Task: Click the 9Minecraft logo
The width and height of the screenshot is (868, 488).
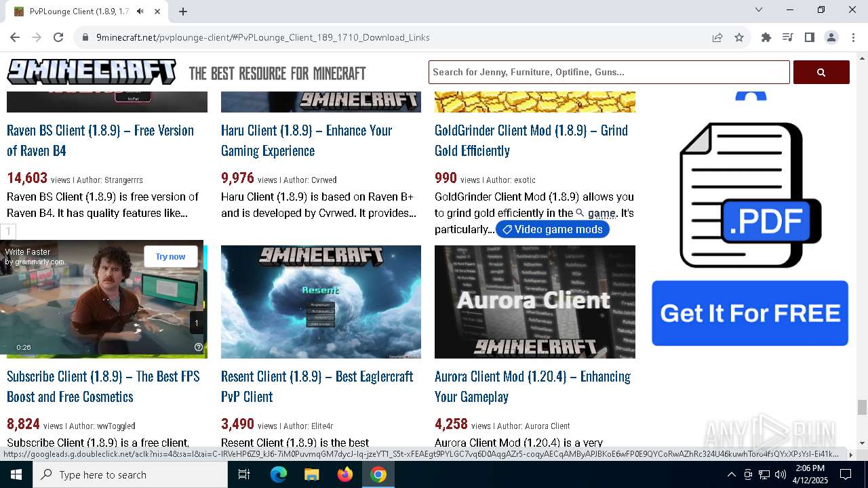Action: pyautogui.click(x=92, y=73)
